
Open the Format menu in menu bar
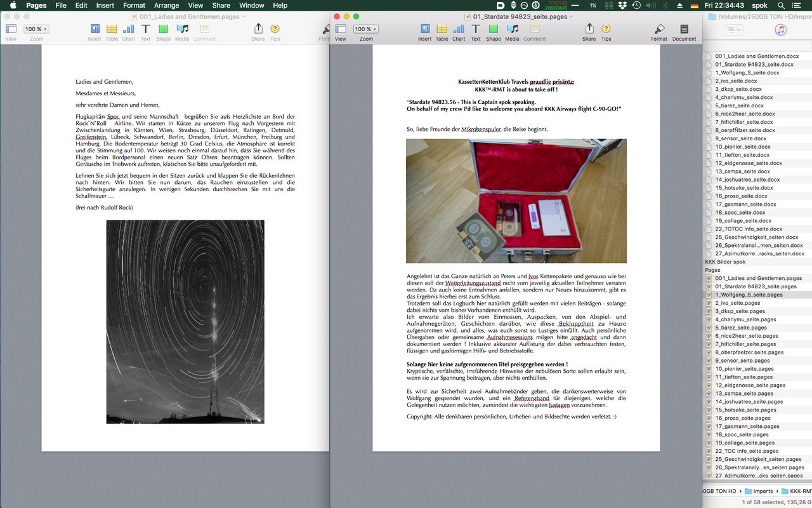click(x=134, y=5)
